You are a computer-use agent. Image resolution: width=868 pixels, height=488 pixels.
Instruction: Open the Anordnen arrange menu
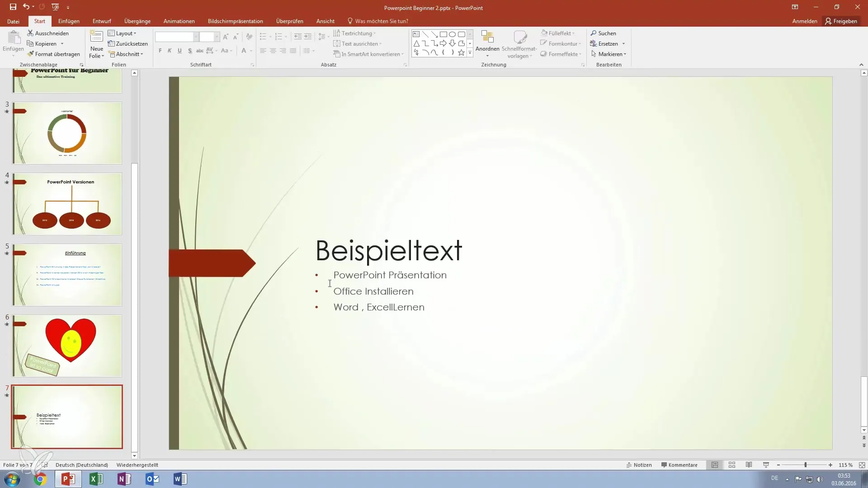[487, 44]
